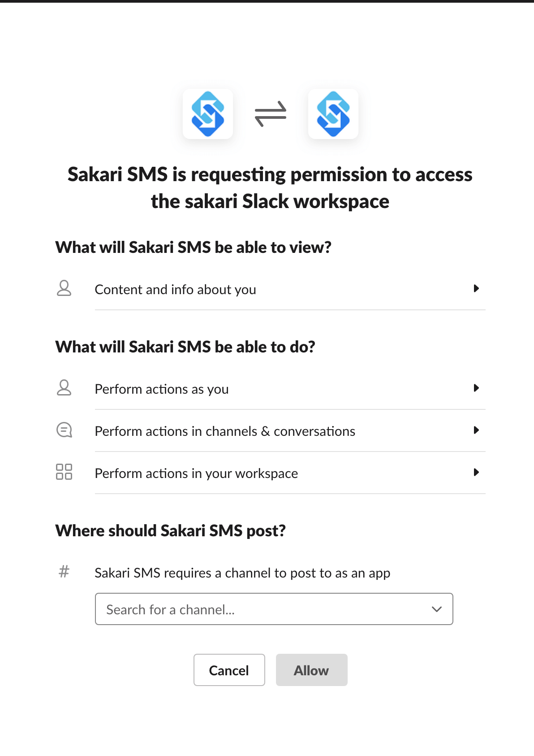Screen dimensions: 534x756
Task: Select Content and info about you row
Action: (271, 289)
